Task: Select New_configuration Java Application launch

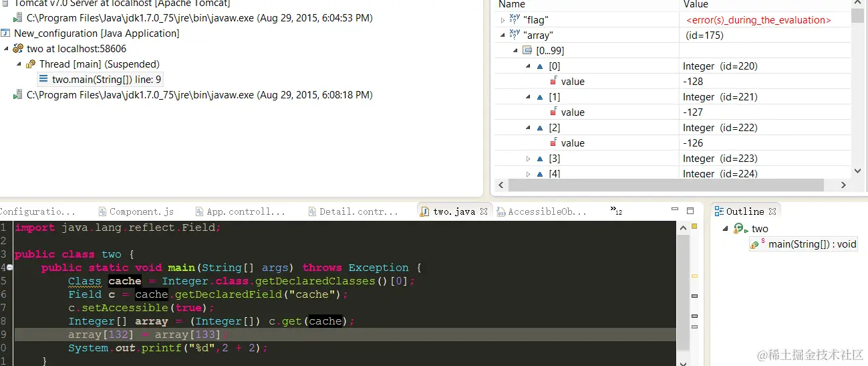Action: [x=97, y=33]
